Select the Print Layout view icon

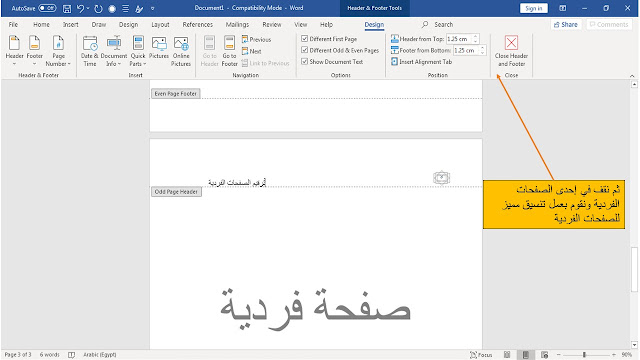(x=526, y=355)
